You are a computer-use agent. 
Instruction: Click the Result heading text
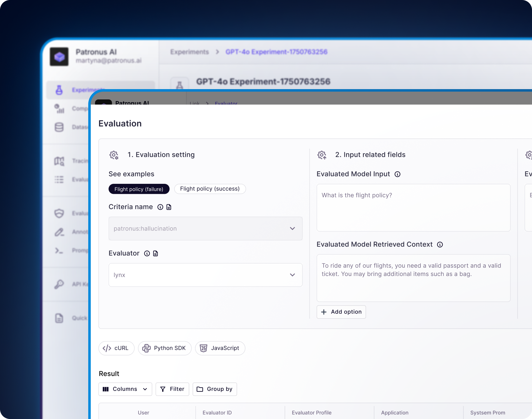click(x=109, y=374)
